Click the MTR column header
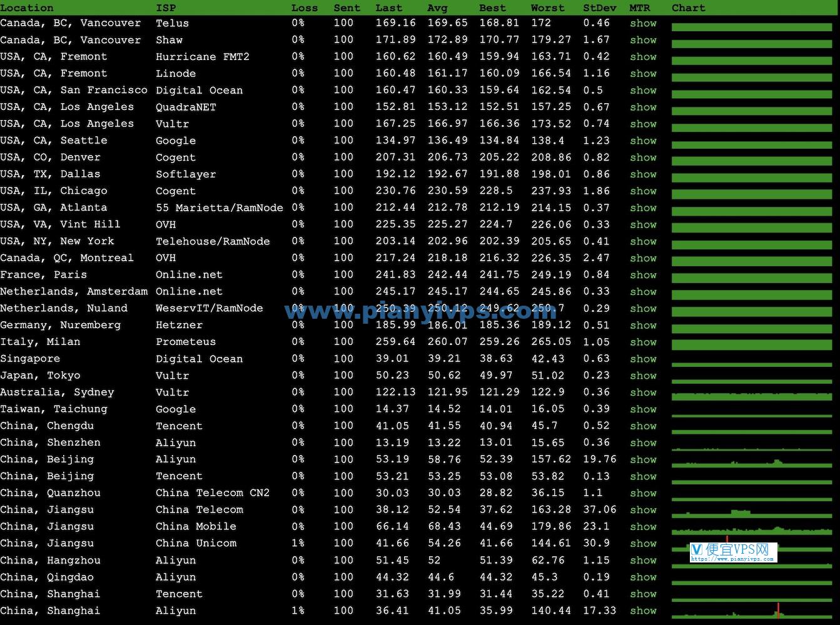Viewport: 840px width, 625px height. coord(640,8)
